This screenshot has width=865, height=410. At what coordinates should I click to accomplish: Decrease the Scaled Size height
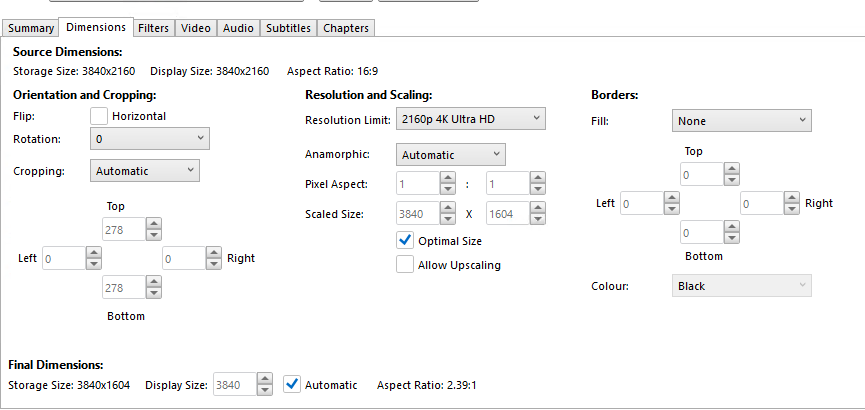538,219
